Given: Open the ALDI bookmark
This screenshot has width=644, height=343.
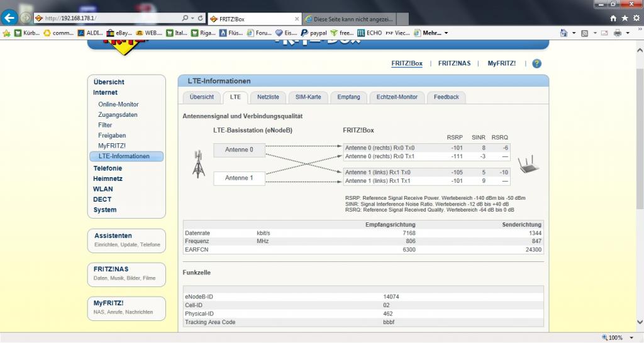Looking at the screenshot, I should point(90,33).
